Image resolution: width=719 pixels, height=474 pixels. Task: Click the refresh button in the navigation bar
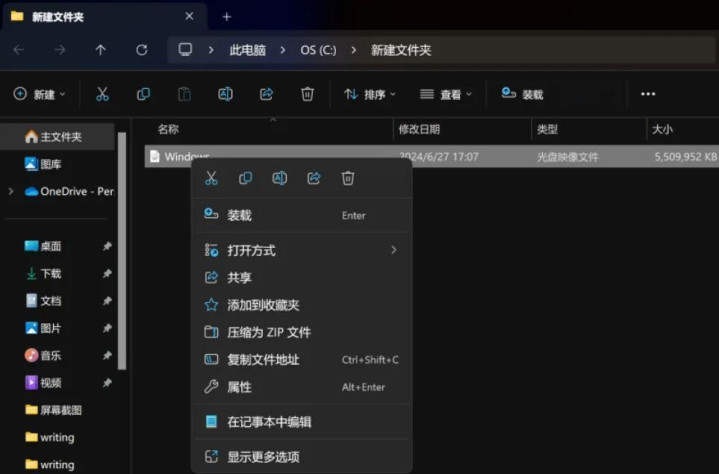(141, 49)
